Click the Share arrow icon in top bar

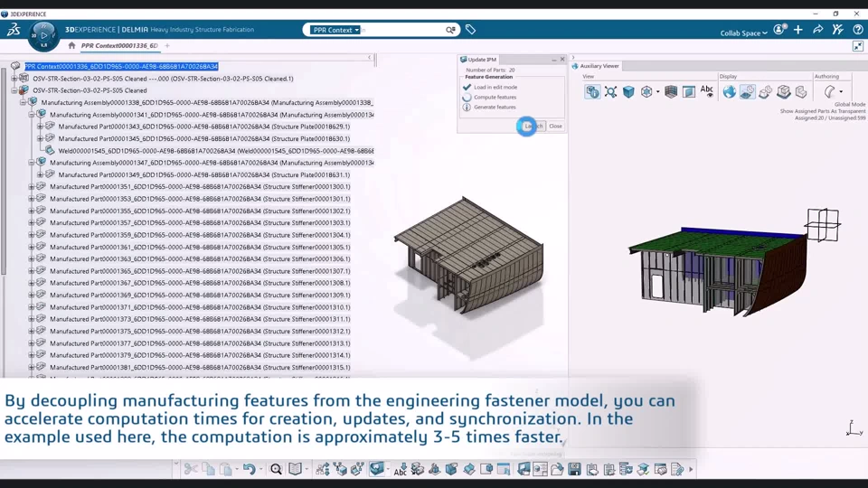817,30
